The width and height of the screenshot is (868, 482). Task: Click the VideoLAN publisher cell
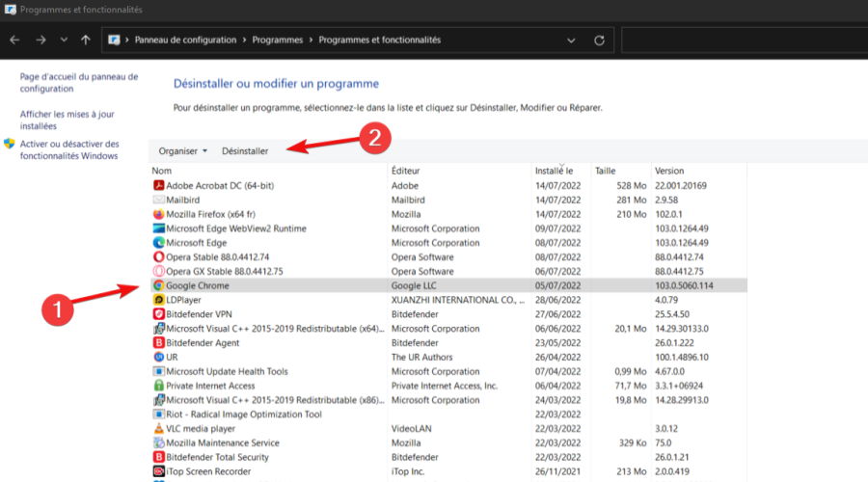click(x=411, y=429)
